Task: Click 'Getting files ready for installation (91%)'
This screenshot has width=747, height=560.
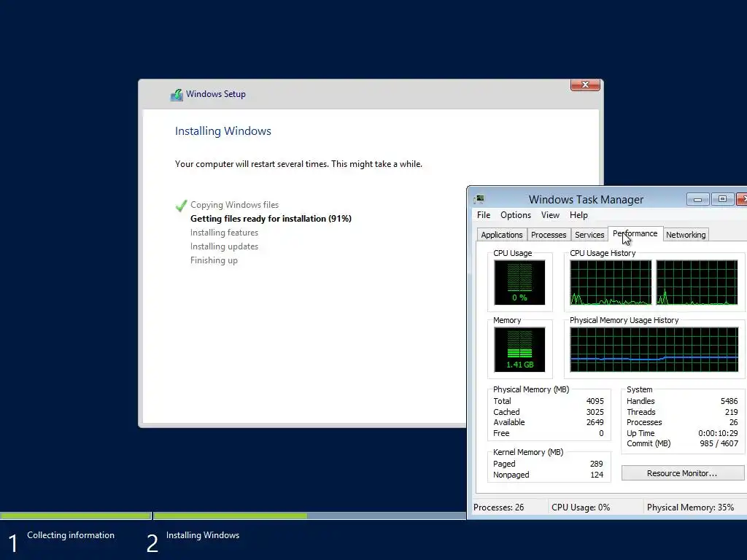Action: [271, 219]
